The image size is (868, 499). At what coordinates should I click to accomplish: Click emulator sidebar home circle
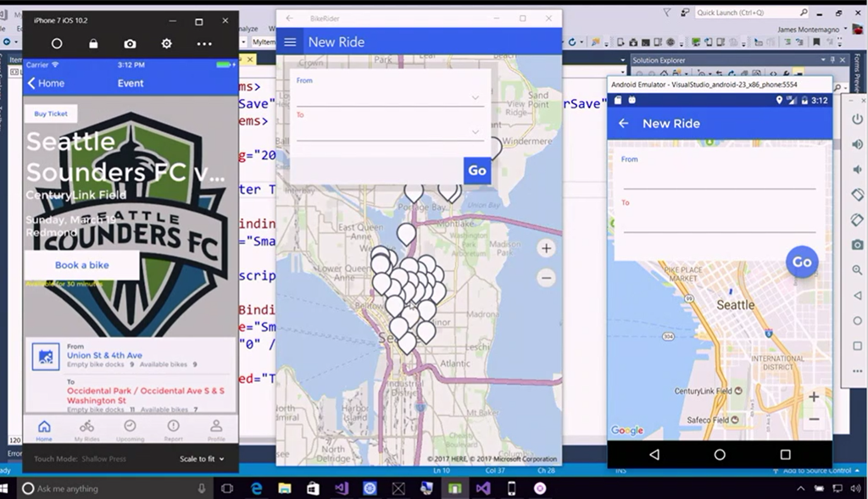click(x=858, y=321)
